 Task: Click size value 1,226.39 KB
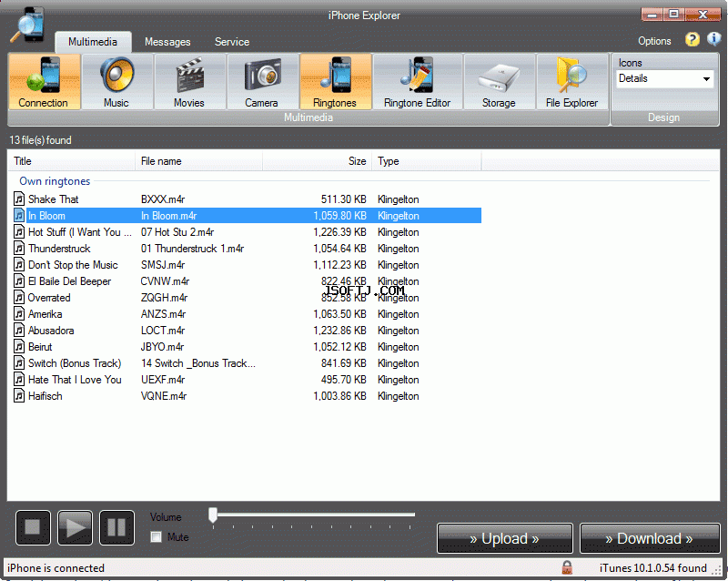point(339,232)
